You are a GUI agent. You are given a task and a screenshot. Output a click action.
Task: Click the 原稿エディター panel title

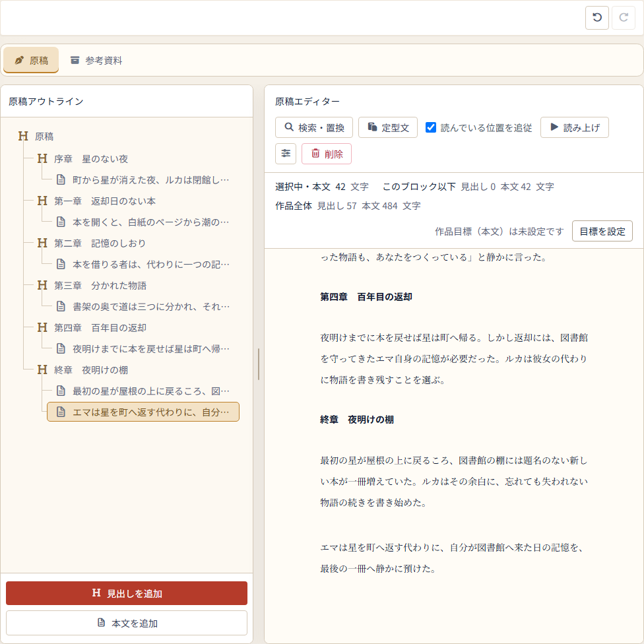307,102
